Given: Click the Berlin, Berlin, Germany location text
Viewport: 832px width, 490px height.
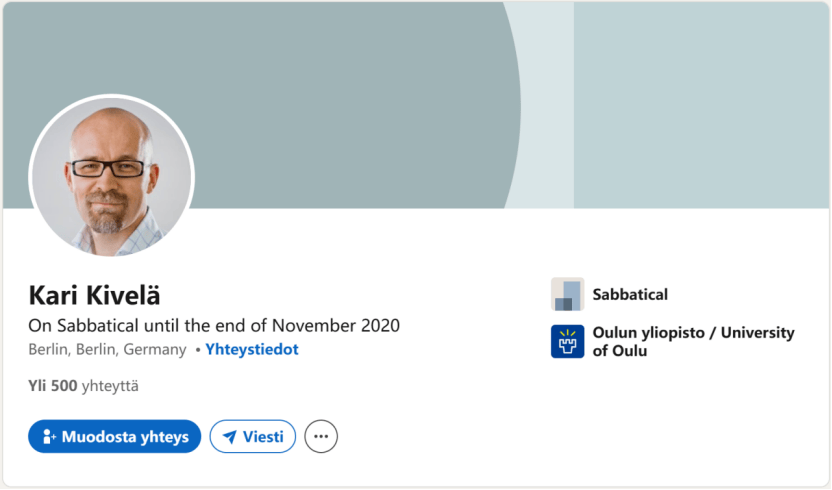Looking at the screenshot, I should point(107,349).
